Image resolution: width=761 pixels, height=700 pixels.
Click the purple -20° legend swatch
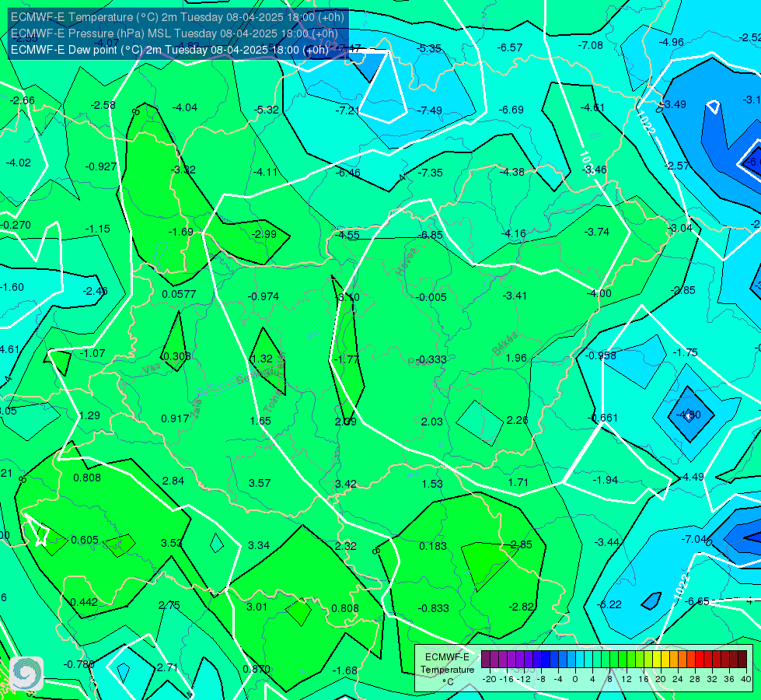pos(486,660)
